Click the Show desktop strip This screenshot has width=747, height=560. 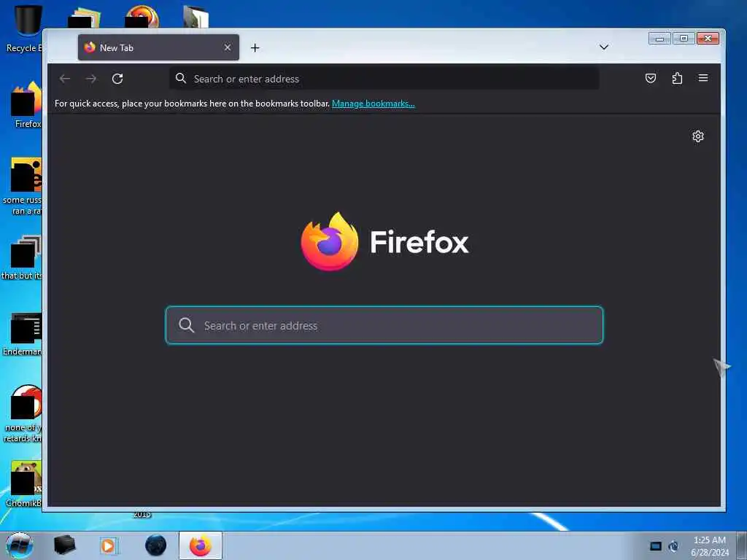point(742,545)
